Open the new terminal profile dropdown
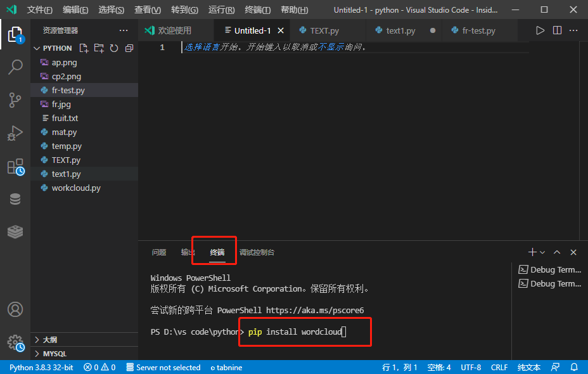 pos(542,252)
